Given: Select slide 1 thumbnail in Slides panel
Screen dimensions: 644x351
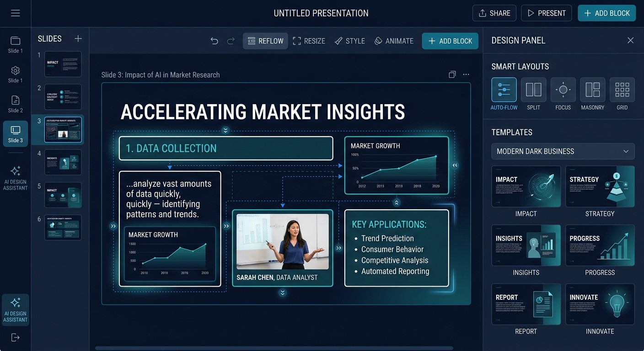Looking at the screenshot, I should pos(63,64).
